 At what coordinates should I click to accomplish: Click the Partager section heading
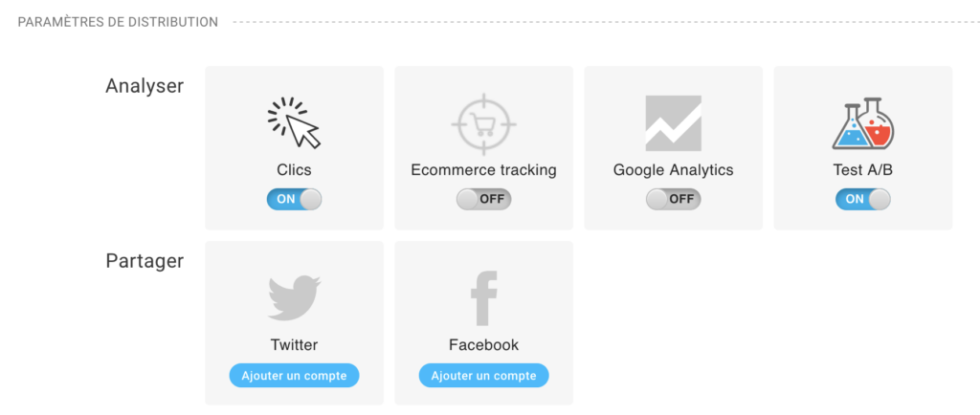pyautogui.click(x=145, y=261)
